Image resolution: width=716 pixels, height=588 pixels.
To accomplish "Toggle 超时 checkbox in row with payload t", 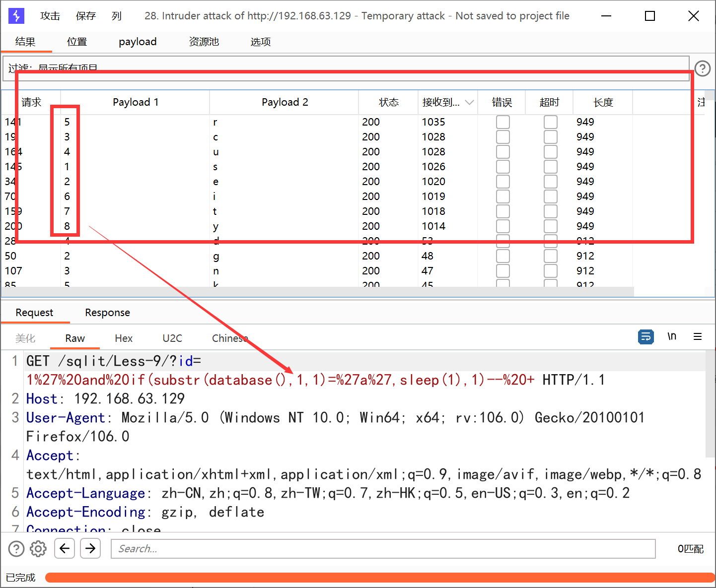I will click(551, 211).
